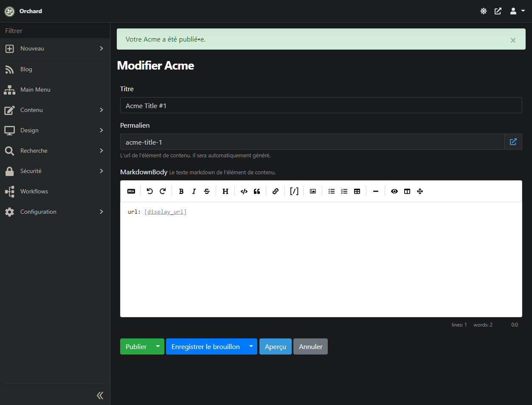Click inside the Titre input field
This screenshot has width=532, height=405.
pyautogui.click(x=321, y=105)
